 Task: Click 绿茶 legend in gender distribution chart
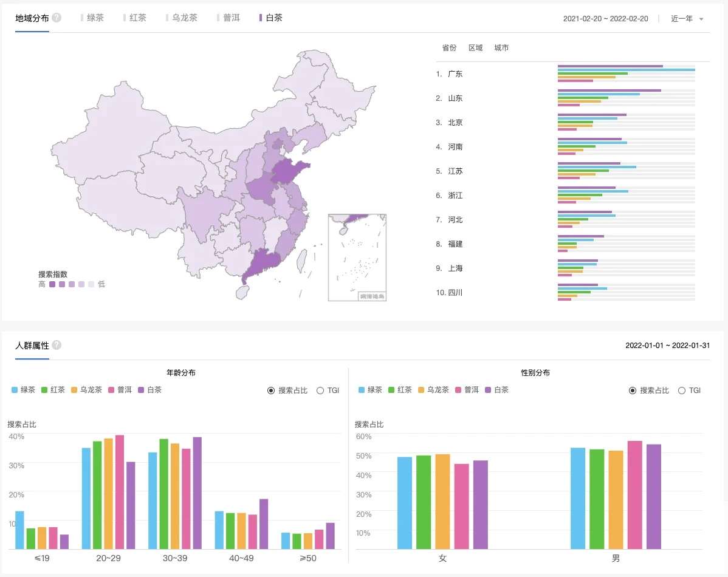point(370,390)
